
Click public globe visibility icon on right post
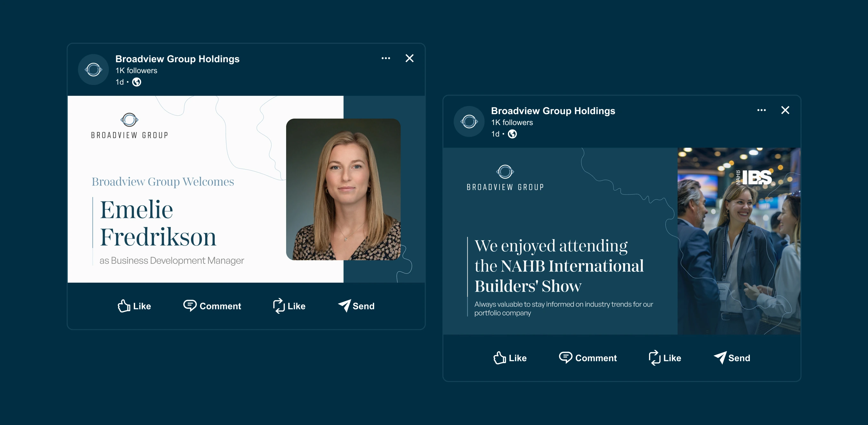[x=512, y=134]
